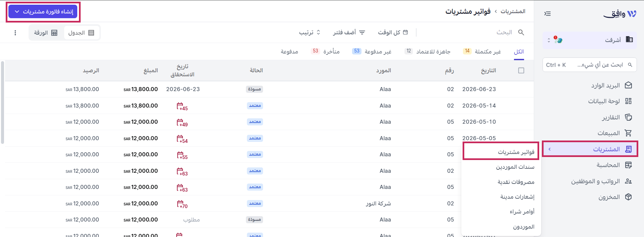Open the Sort (ترتيب) dropdown
The image size is (644, 237).
(x=310, y=32)
